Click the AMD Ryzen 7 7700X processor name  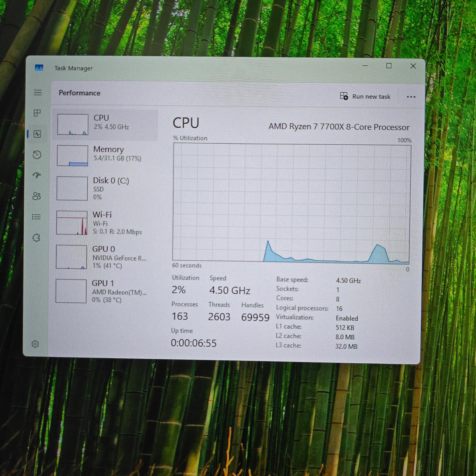pos(339,127)
